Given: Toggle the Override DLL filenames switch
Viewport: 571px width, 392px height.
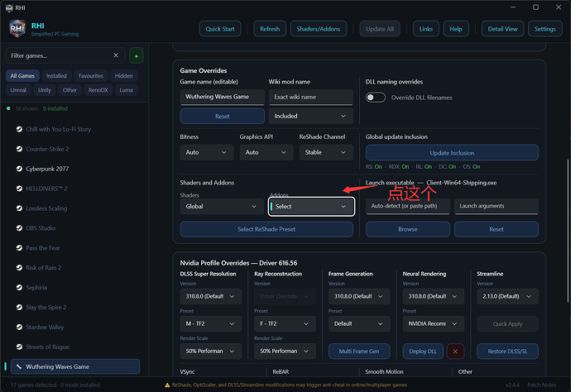Looking at the screenshot, I should [x=376, y=98].
